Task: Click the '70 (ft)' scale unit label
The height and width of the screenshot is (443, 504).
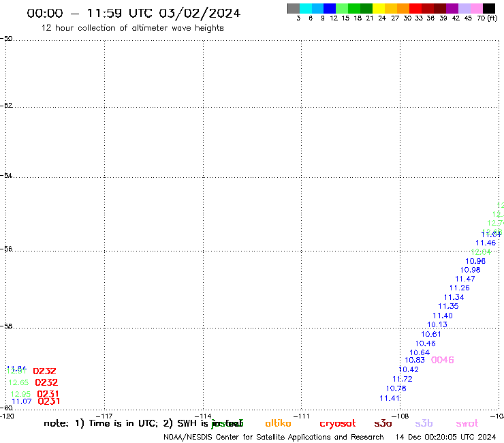Action: 487,18
